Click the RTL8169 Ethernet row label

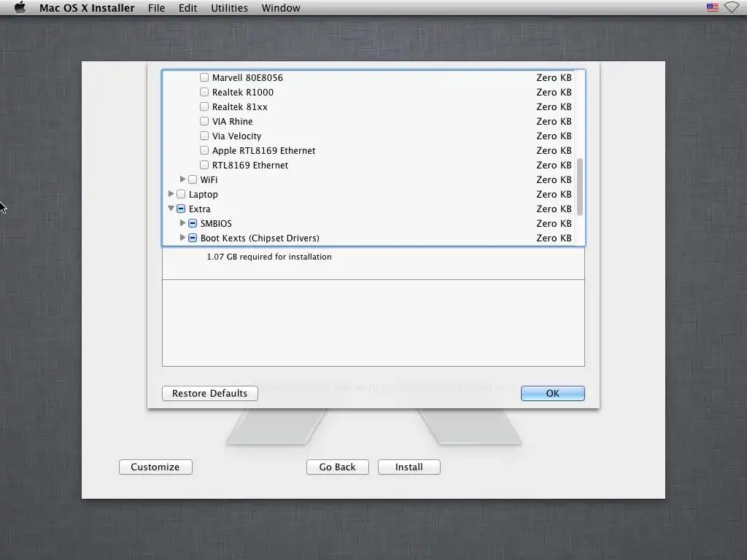(250, 166)
